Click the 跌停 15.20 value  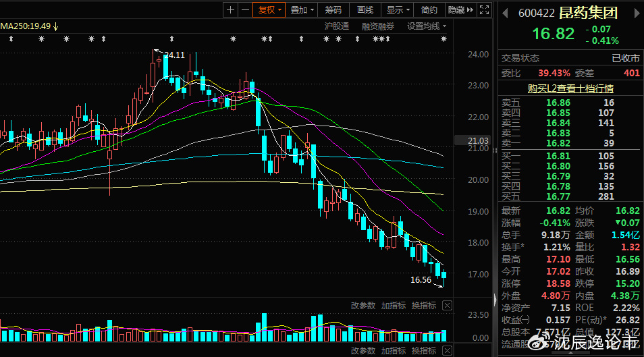628,283
